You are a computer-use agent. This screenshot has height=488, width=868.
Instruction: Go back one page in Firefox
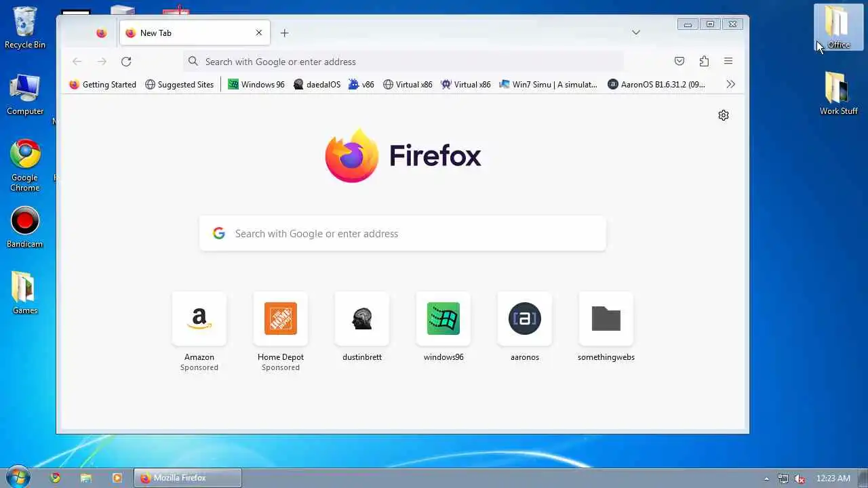77,62
